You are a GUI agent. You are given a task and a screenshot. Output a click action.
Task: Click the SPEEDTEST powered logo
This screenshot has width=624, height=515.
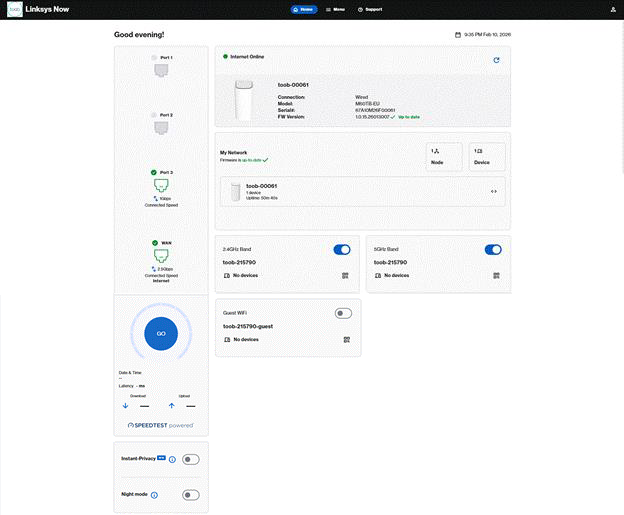tap(160, 425)
